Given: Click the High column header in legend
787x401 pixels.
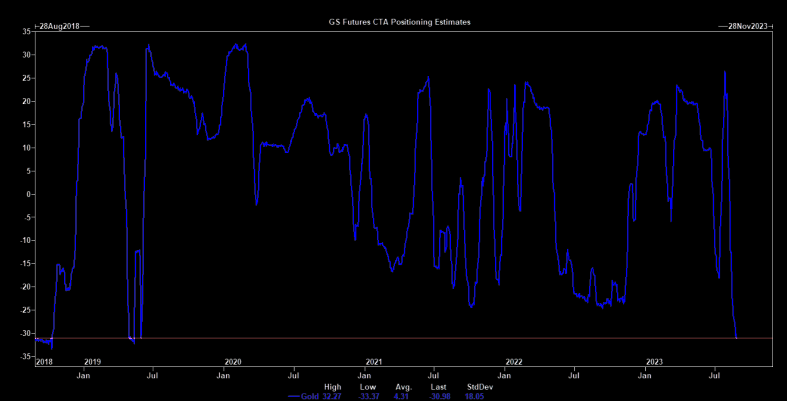Looking at the screenshot, I should 333,386.
